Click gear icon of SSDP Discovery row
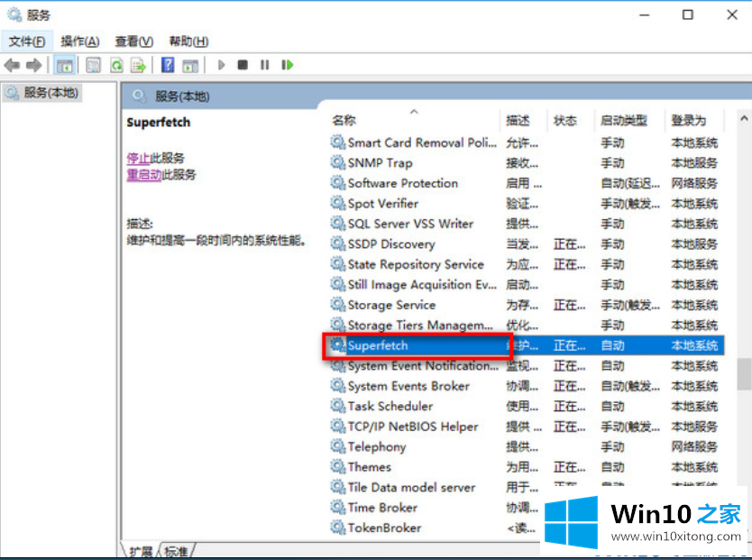 (337, 243)
